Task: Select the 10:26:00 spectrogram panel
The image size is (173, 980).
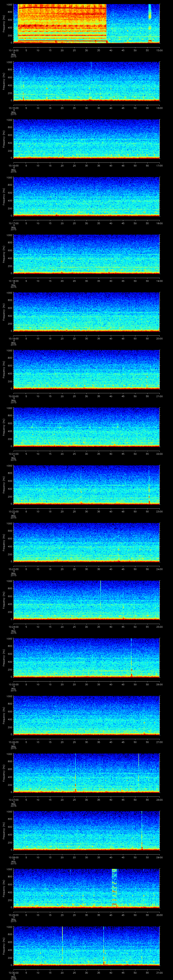Action: point(86,715)
